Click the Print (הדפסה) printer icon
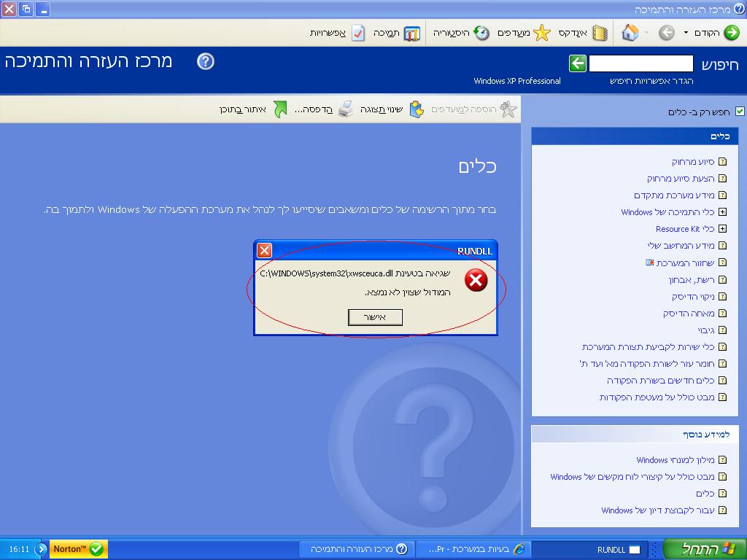This screenshot has height=560, width=747. coord(345,109)
